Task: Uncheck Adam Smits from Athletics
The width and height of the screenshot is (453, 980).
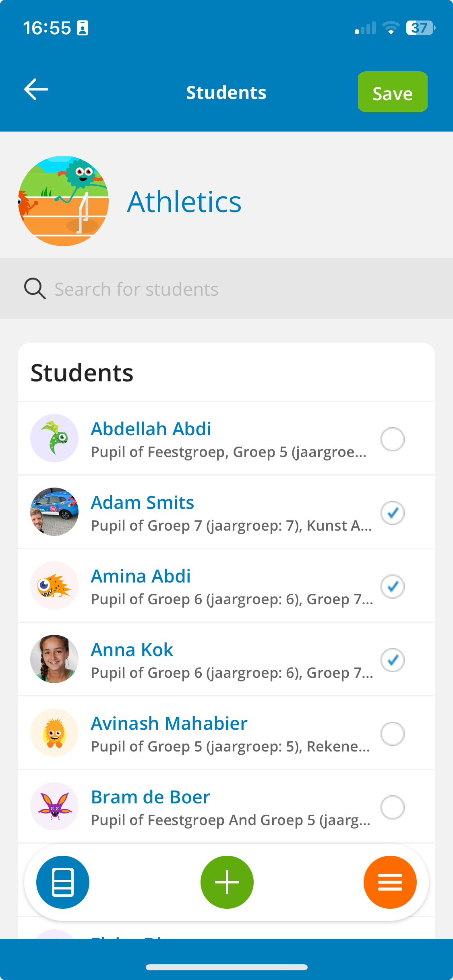Action: pos(393,513)
